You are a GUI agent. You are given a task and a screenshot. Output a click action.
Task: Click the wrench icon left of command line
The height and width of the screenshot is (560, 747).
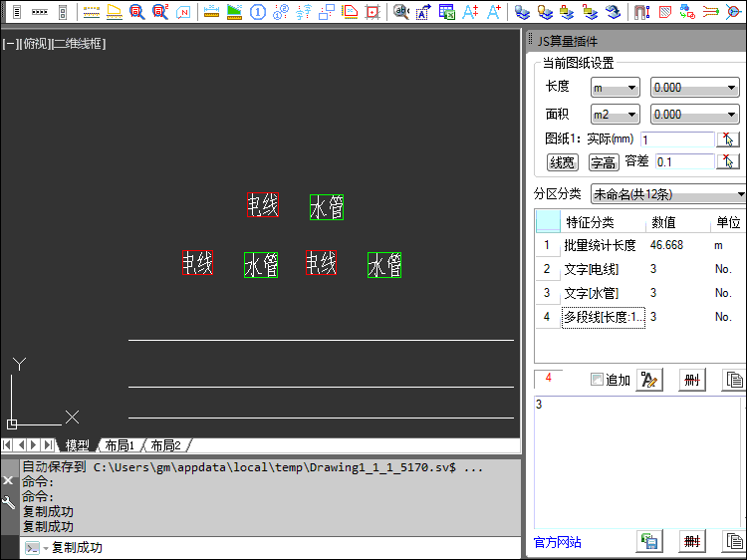(x=9, y=503)
